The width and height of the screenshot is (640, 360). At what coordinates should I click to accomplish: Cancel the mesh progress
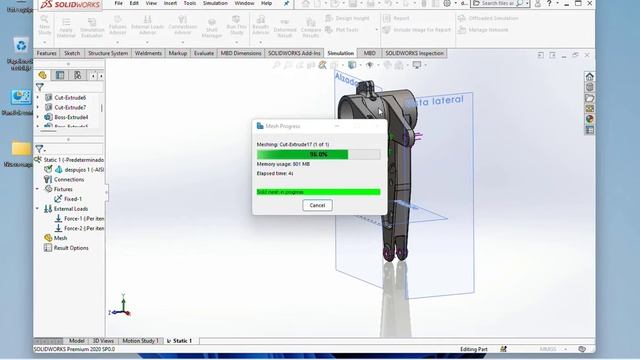pyautogui.click(x=317, y=205)
